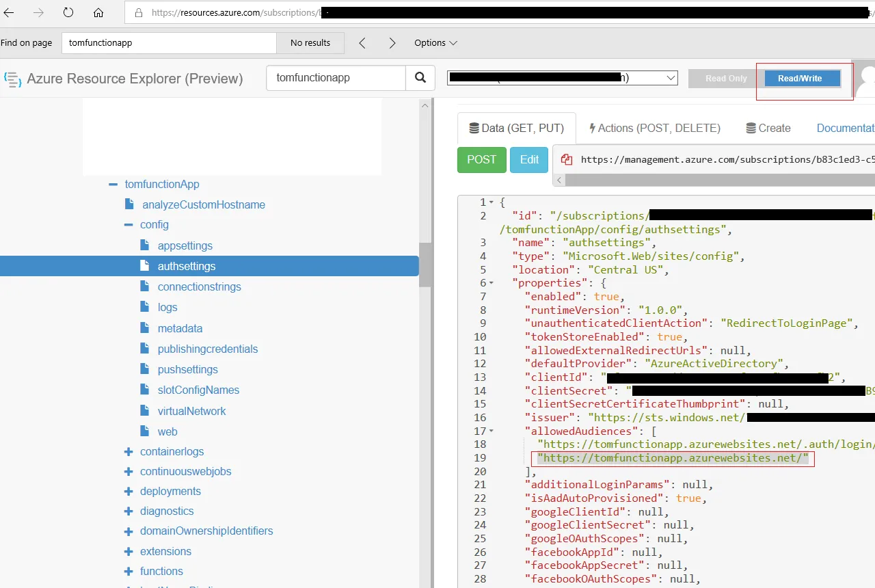Expand the domainOwnershipIdentifiers node

tap(129, 531)
